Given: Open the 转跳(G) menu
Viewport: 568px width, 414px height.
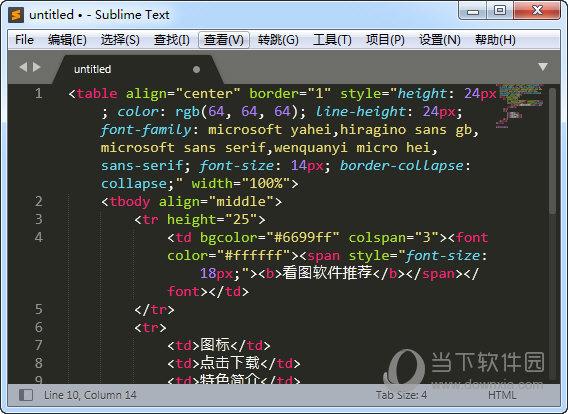Looking at the screenshot, I should click(x=278, y=39).
